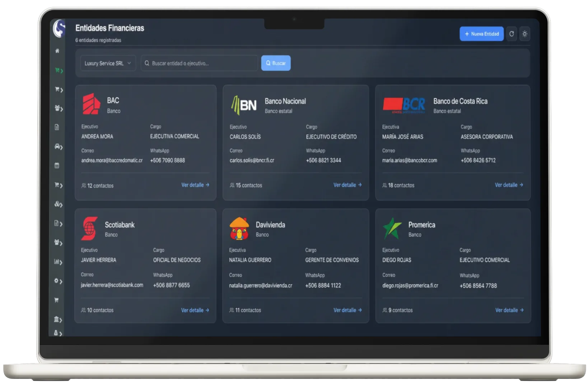Screen dimensions: 588x385
Task: Click the contacts icon beside 18 contactos
Action: pyautogui.click(x=384, y=185)
